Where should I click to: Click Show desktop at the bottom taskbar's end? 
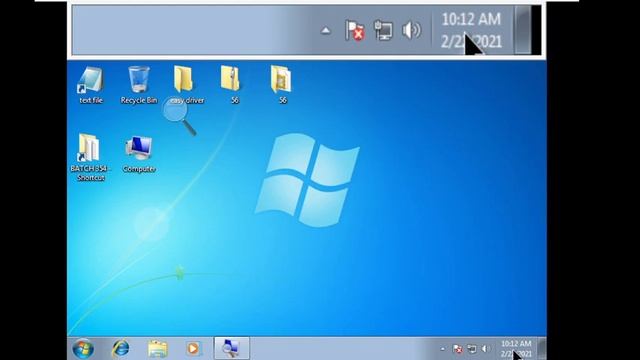[542, 349]
